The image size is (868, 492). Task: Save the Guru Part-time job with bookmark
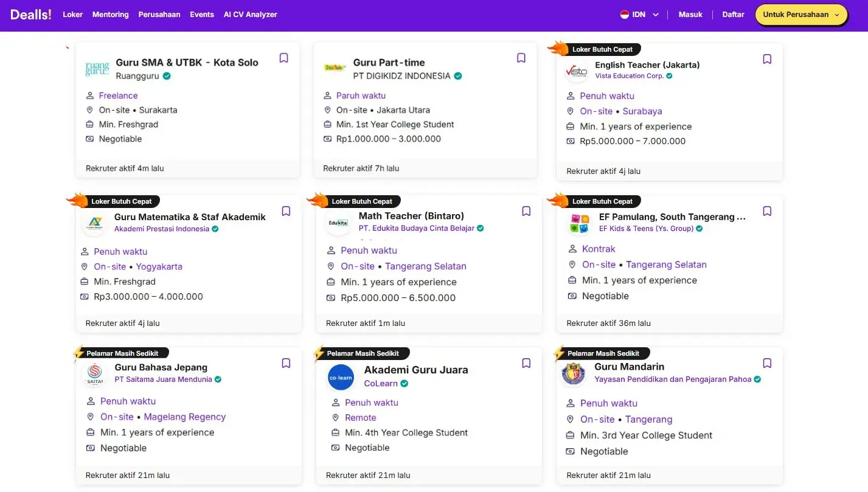(x=521, y=58)
